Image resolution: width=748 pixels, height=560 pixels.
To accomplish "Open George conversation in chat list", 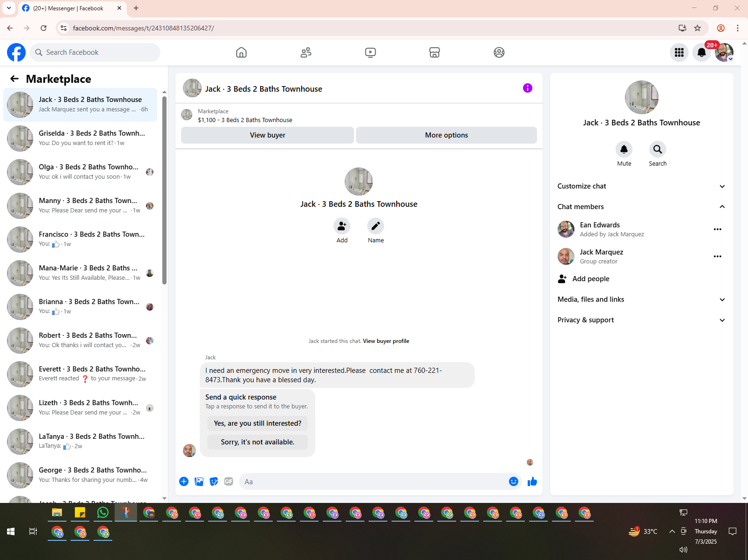I will pos(80,475).
